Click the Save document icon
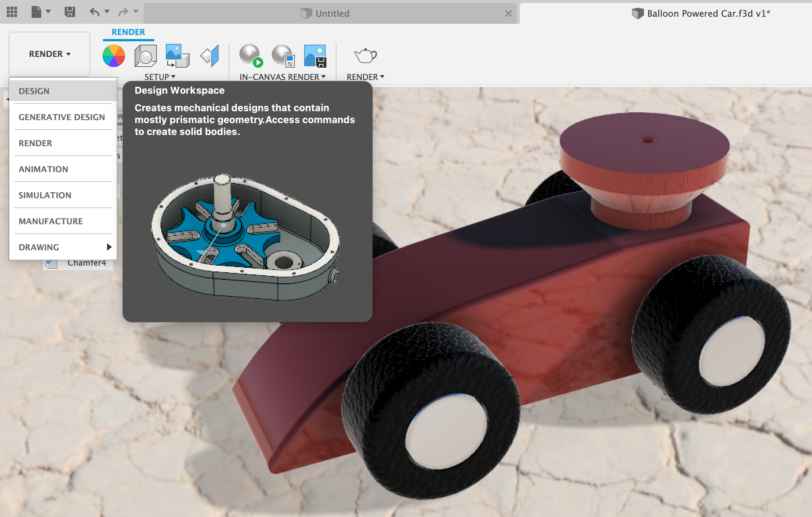This screenshot has width=812, height=517. tap(69, 12)
